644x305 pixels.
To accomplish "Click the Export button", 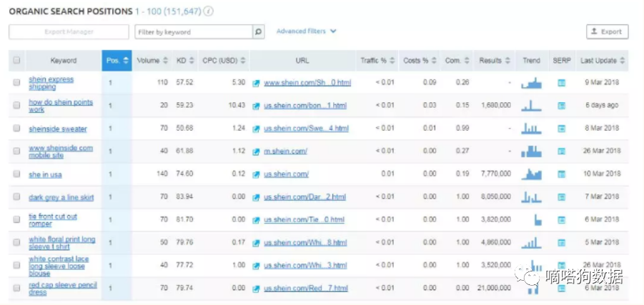I will tap(607, 31).
